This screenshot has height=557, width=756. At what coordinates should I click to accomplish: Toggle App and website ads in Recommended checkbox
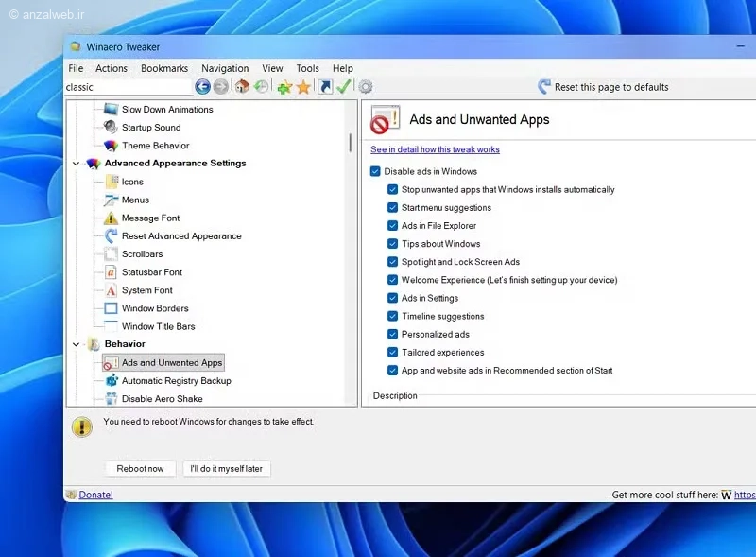tap(392, 370)
